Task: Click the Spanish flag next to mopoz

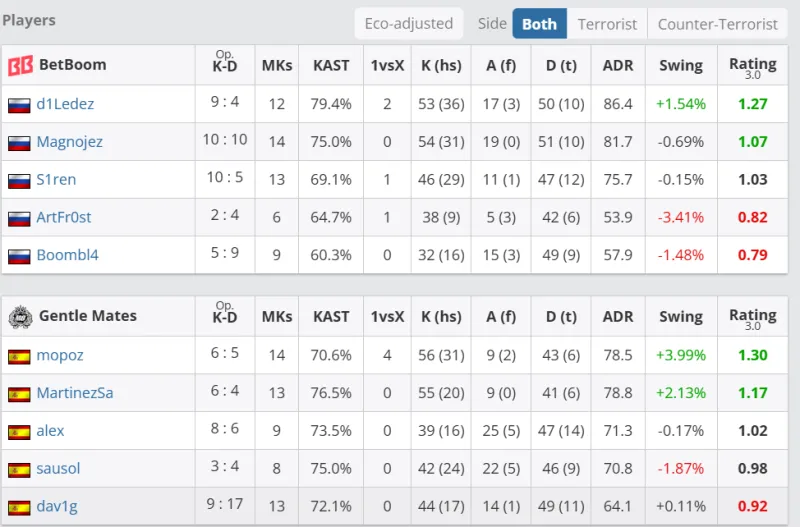Action: (19, 356)
